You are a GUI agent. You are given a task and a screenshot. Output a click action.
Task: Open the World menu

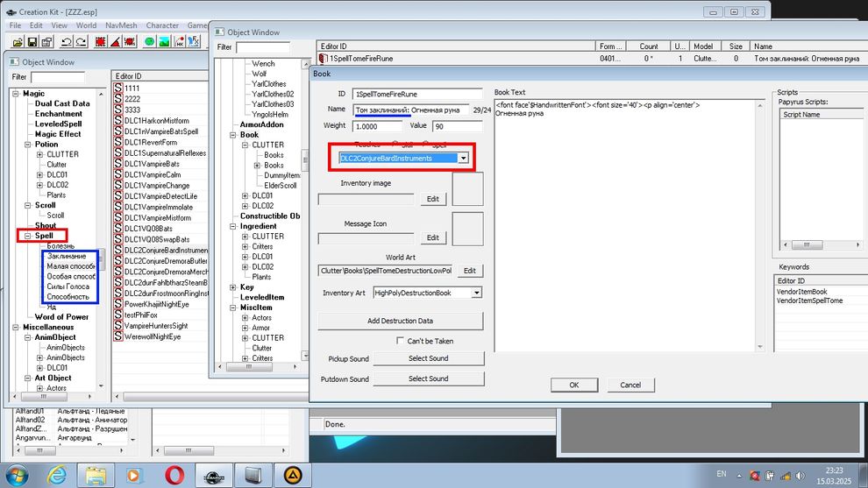tap(86, 25)
